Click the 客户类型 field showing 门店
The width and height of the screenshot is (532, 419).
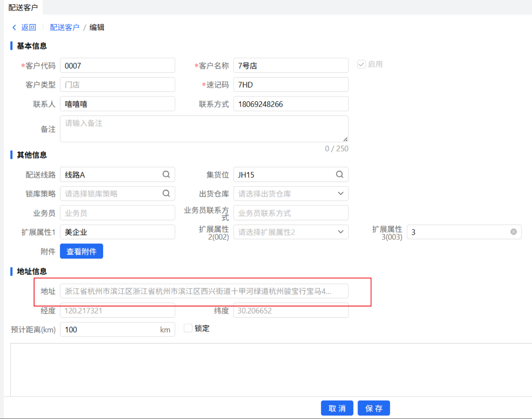117,85
